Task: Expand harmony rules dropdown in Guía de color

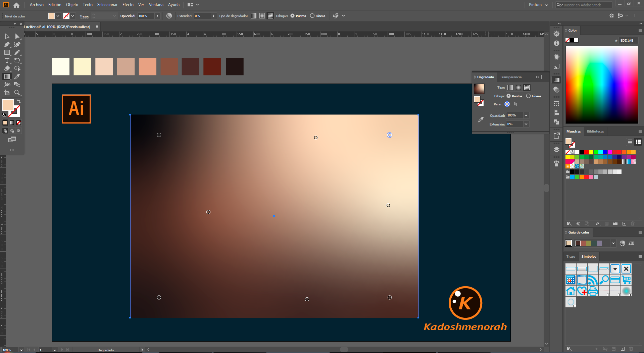Action: coord(613,243)
